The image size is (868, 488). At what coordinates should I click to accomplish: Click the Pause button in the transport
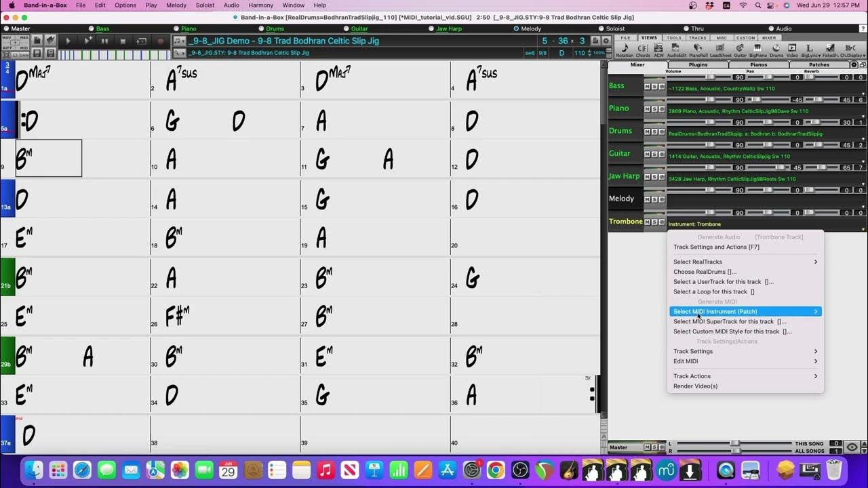104,41
